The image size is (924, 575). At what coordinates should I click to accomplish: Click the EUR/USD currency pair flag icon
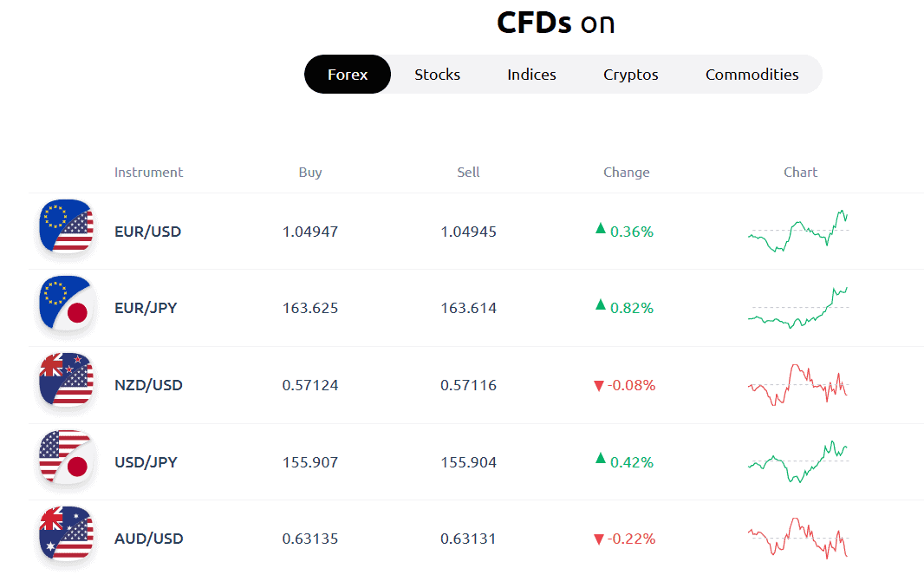point(66,226)
